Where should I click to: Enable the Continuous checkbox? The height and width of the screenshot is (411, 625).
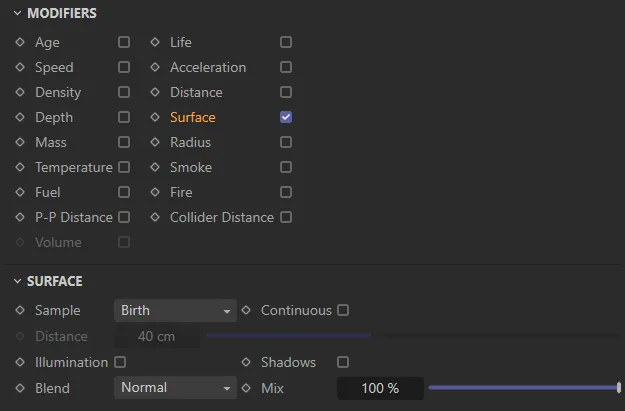coord(343,310)
